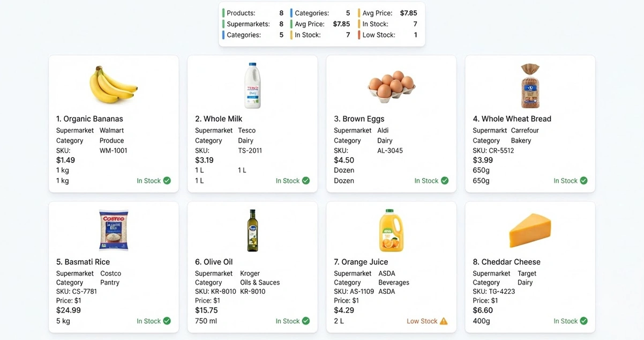The image size is (644, 340).
Task: Click the Organic Bananas product image
Action: pyautogui.click(x=113, y=85)
